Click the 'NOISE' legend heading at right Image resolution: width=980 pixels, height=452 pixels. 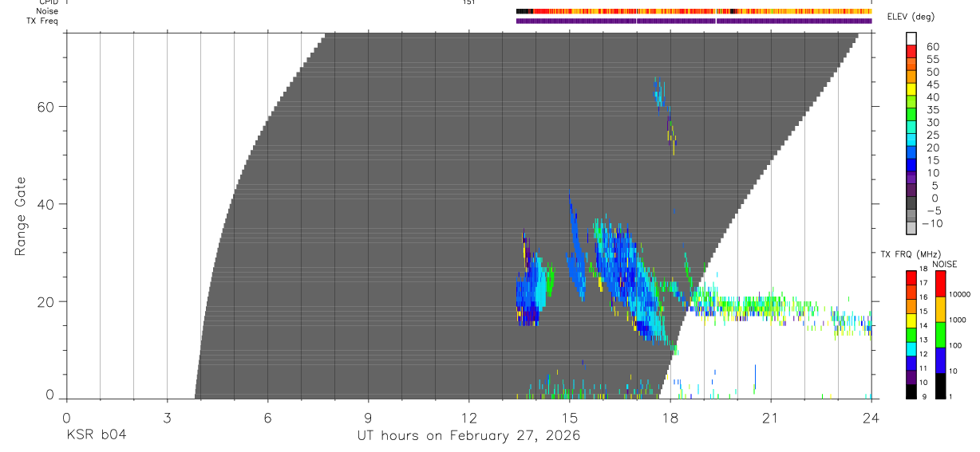coord(945,264)
